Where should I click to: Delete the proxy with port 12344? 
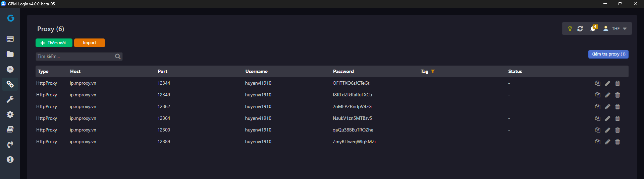tap(618, 83)
